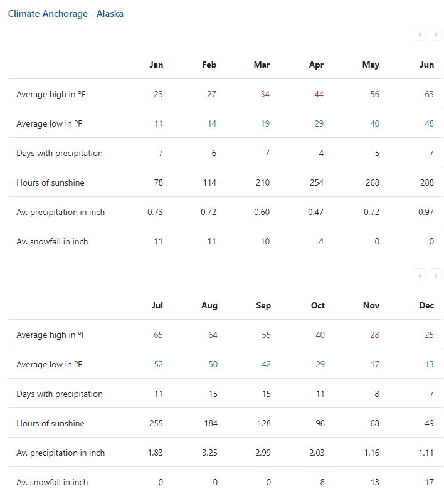Click 'Average low in °F' label in first table
444x504 pixels.
tap(49, 123)
